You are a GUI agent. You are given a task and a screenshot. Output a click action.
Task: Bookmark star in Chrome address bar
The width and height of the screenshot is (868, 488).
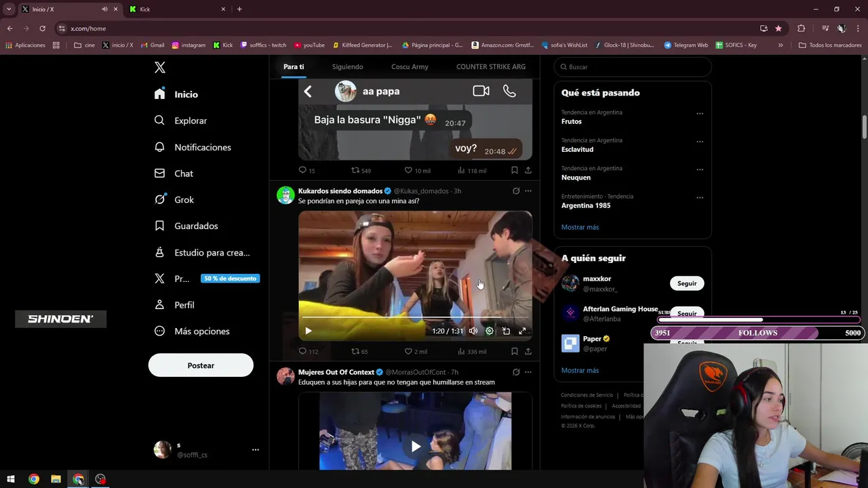tap(778, 28)
